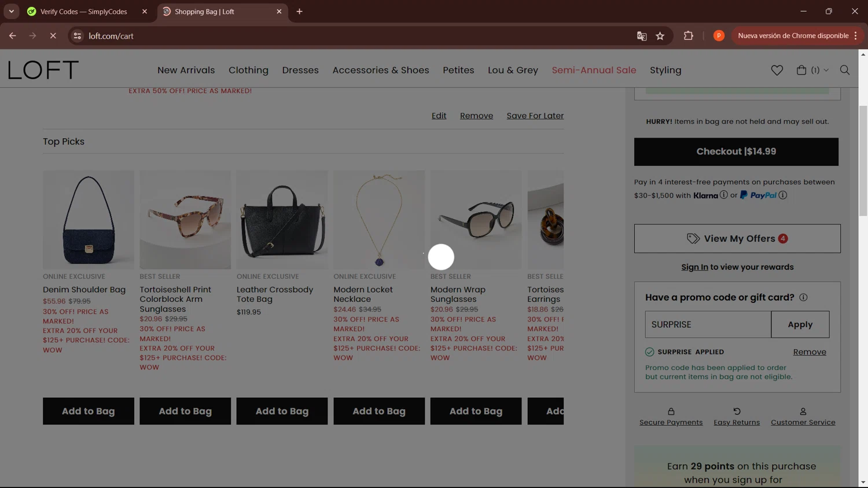Click the PayPal info icon
868x488 pixels.
pyautogui.click(x=782, y=195)
